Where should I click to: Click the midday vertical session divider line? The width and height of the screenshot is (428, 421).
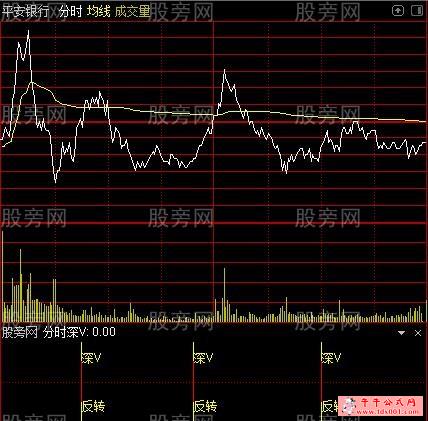coord(213,167)
